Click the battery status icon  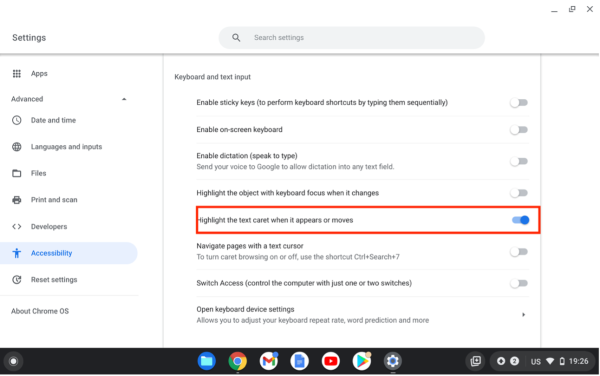pyautogui.click(x=562, y=361)
